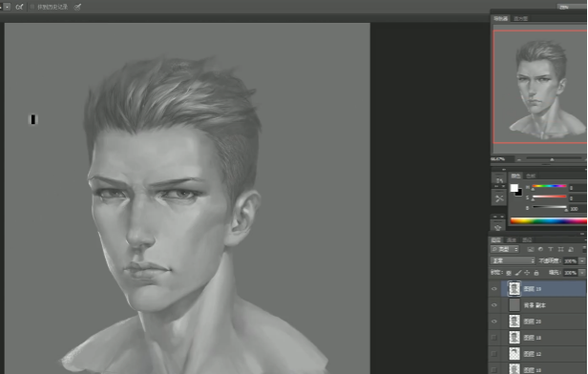Filter layers by smart objects icon
This screenshot has height=374, width=588.
[571, 249]
